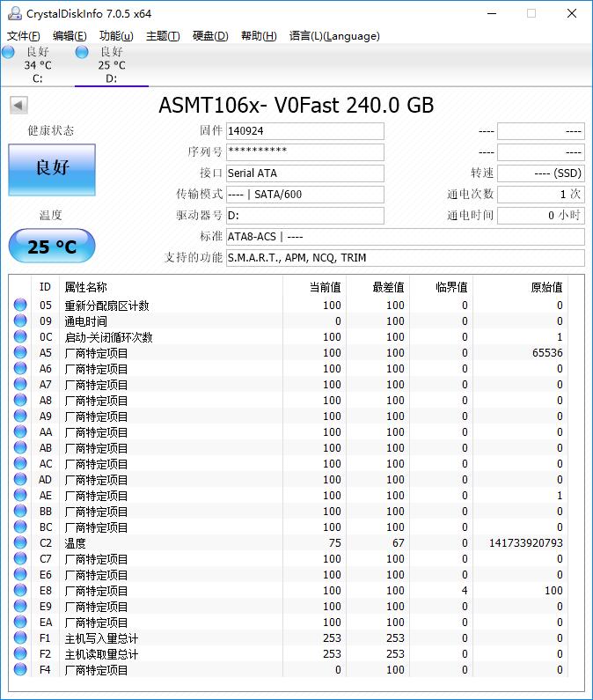Select the 重新分配扇区计数 attribute row

click(x=289, y=306)
